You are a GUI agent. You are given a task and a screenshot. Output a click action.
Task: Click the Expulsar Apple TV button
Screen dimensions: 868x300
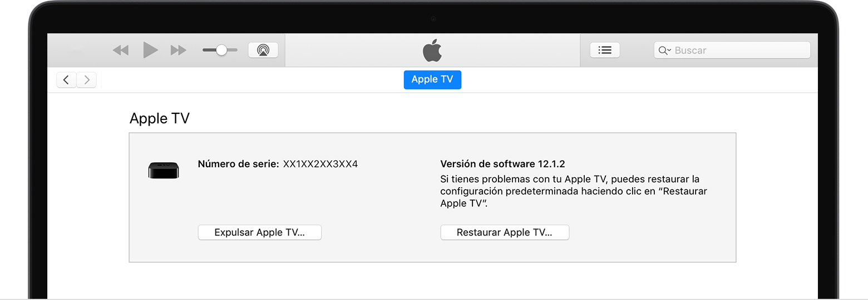pos(260,232)
